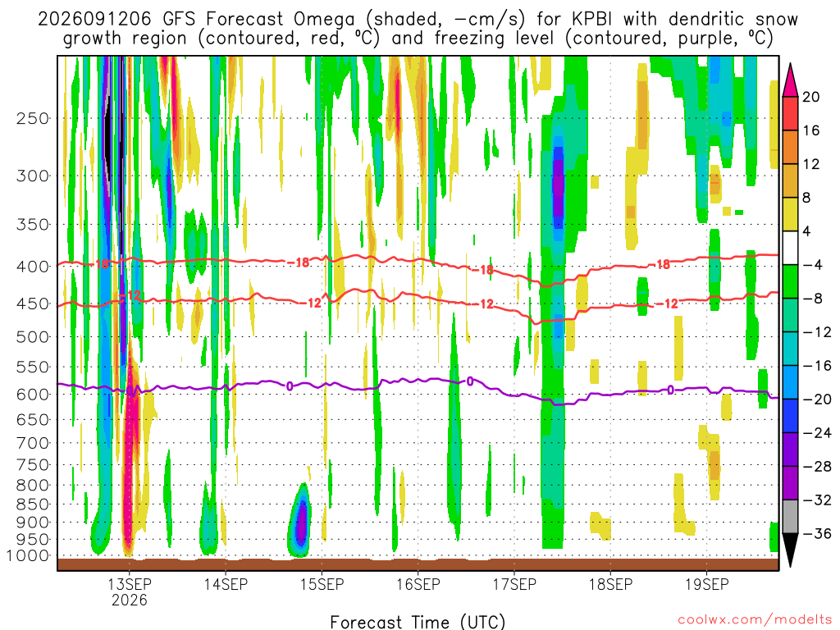Click the bright green swatch below -4
The width and height of the screenshot is (840, 630).
click(x=790, y=281)
